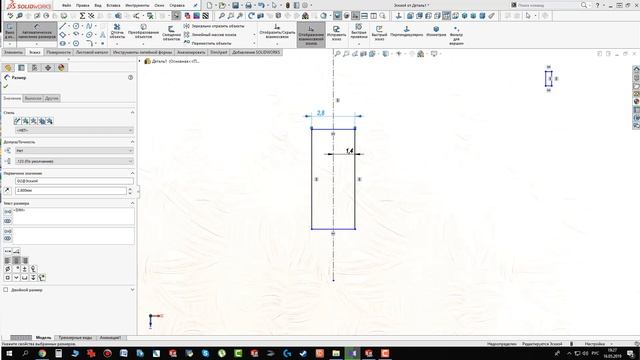Click the Normal To (Перпендикулярно) view icon

point(406,31)
